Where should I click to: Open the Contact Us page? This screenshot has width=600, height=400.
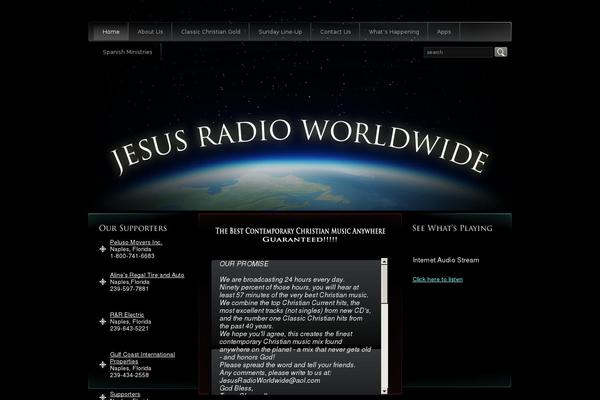335,32
